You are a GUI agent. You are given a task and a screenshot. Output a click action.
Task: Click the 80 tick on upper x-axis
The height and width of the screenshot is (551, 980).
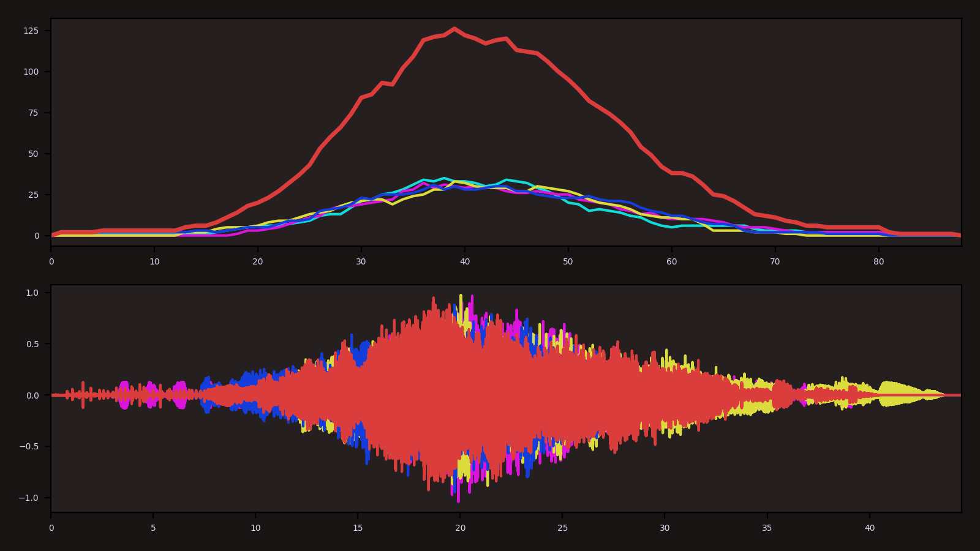point(879,261)
